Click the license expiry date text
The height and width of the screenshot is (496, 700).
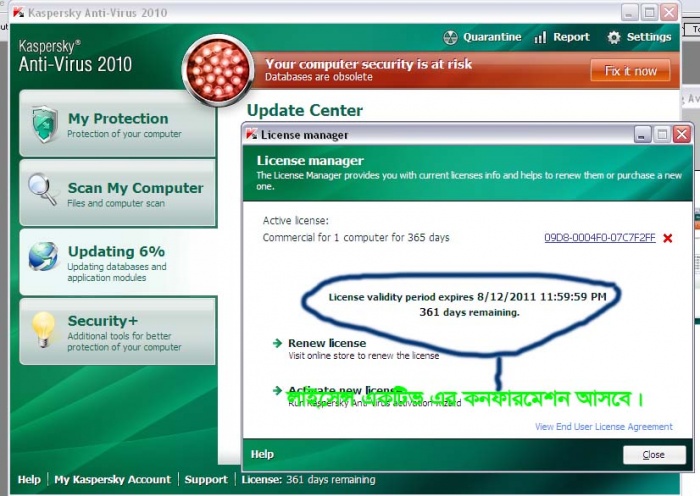[x=467, y=297]
